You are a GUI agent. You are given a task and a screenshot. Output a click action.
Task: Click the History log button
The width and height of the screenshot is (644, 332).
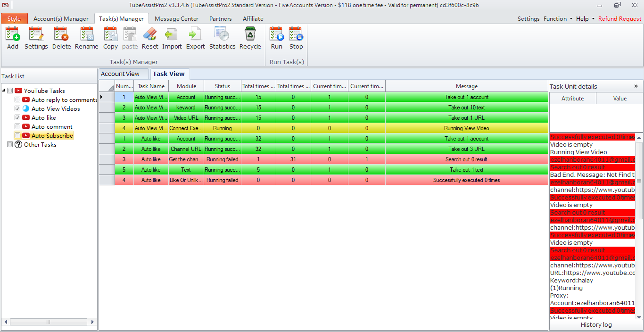coord(596,325)
